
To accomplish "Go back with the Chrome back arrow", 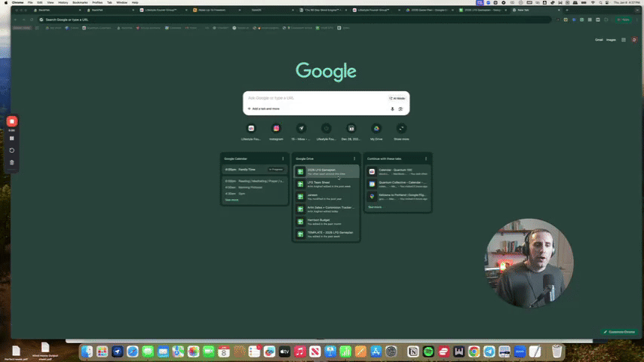I will [16, 20].
